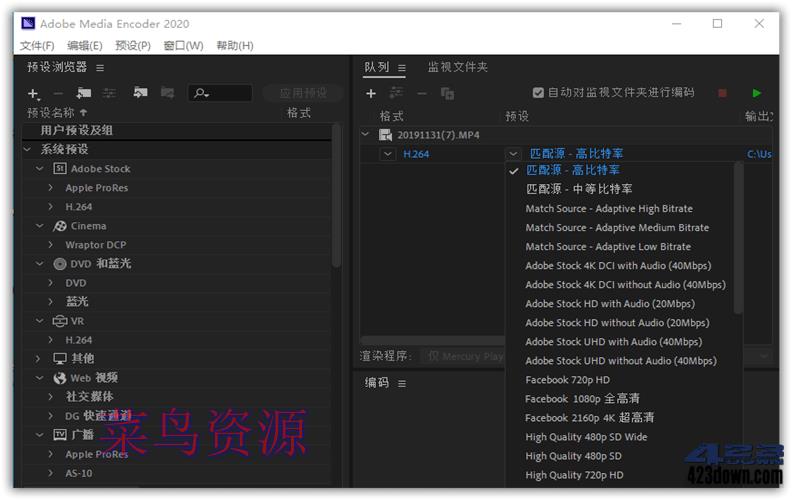
Task: Expand the 其他 category
Action: (x=38, y=359)
